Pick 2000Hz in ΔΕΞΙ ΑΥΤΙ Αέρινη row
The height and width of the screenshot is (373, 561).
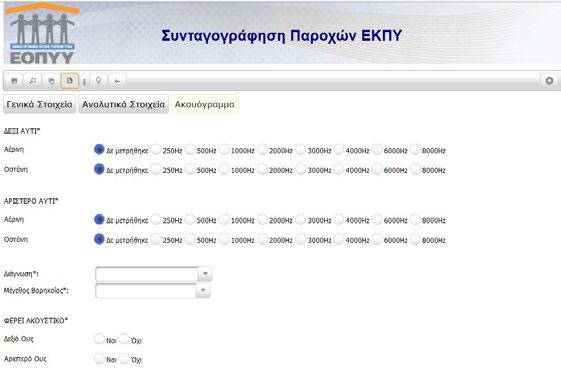tap(263, 149)
